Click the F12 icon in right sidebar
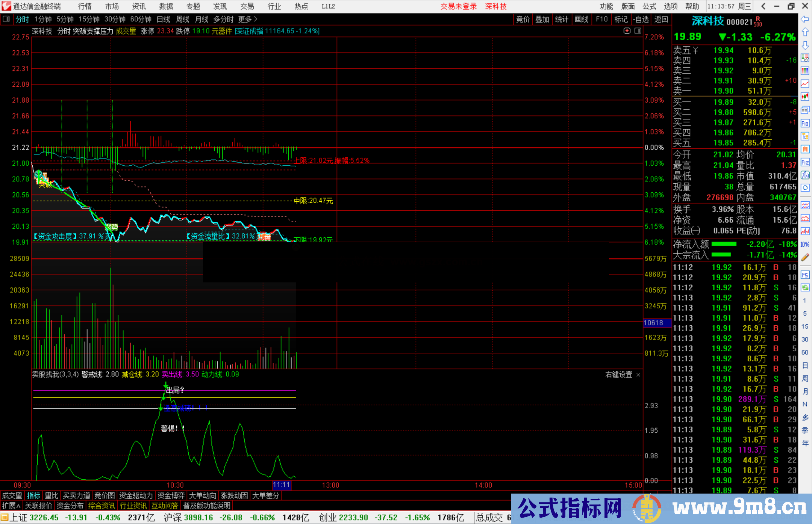 point(805,162)
